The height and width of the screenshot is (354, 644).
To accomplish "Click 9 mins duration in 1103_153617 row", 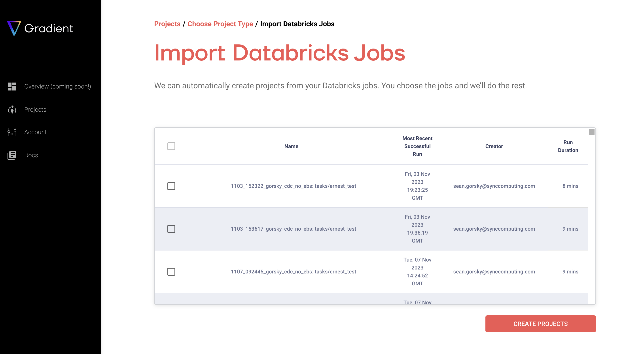I will (570, 229).
